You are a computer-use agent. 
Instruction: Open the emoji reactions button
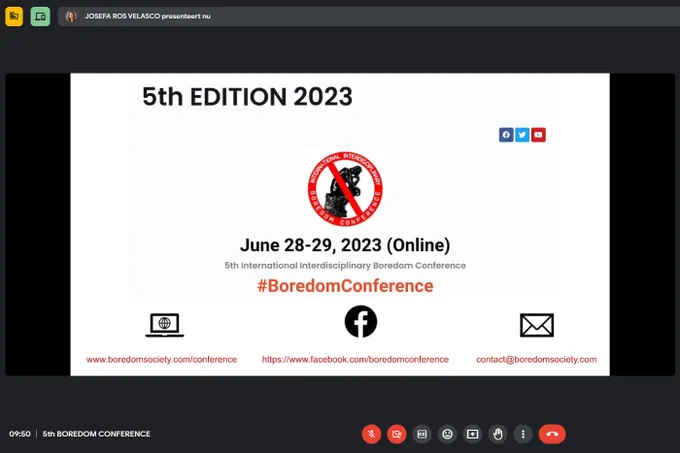pyautogui.click(x=447, y=434)
